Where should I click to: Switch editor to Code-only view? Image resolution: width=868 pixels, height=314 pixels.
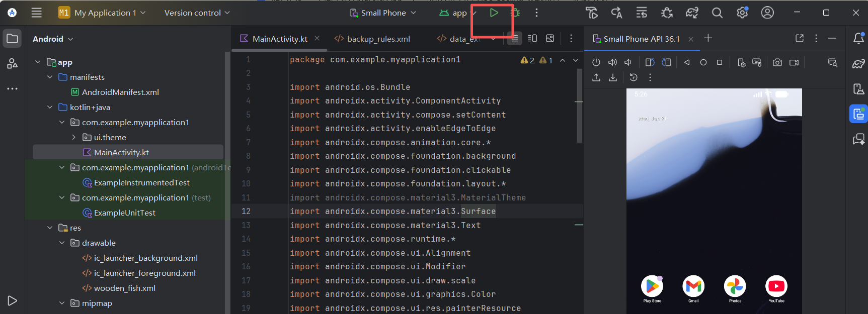tap(514, 39)
